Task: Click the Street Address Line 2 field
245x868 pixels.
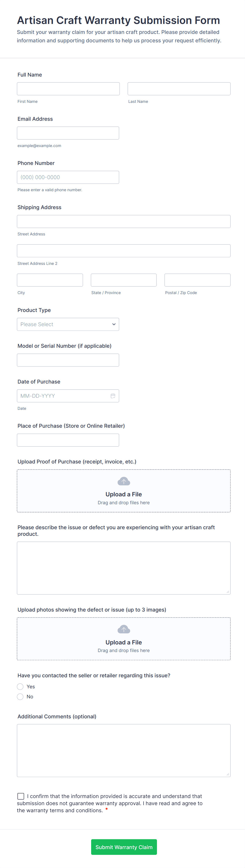Action: click(x=124, y=251)
